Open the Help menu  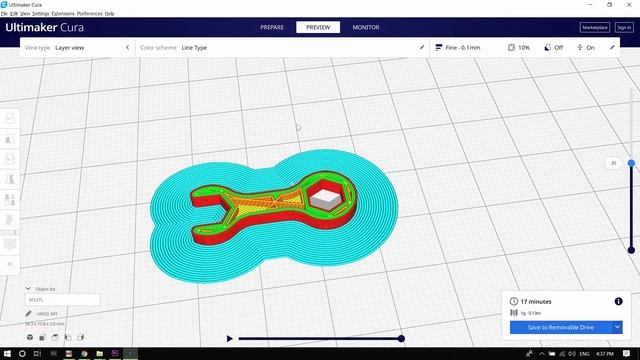point(109,13)
